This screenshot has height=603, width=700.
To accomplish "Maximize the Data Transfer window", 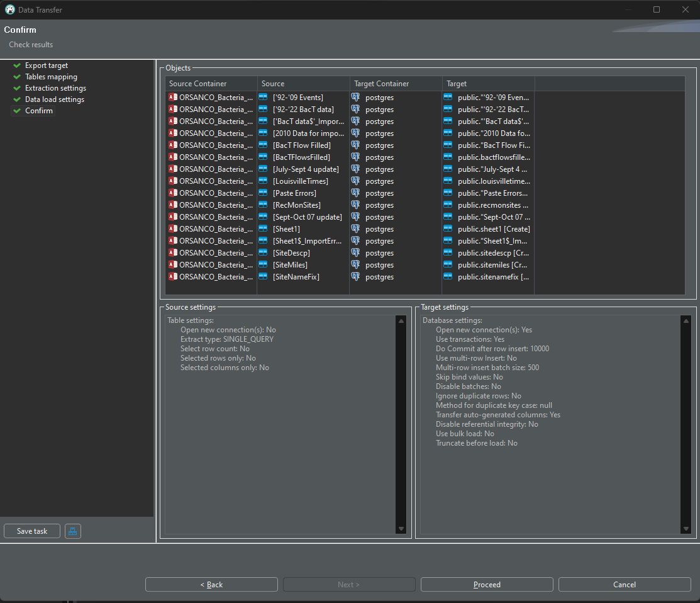I will pos(656,9).
